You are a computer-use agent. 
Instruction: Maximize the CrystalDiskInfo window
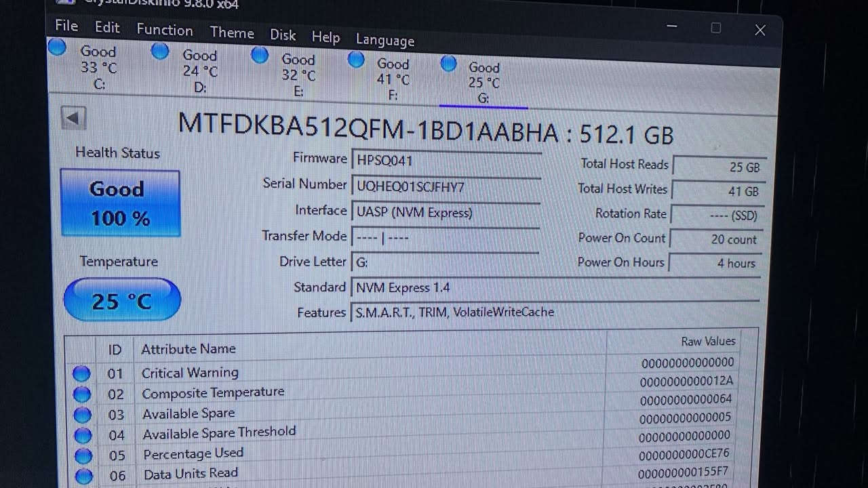(x=715, y=28)
